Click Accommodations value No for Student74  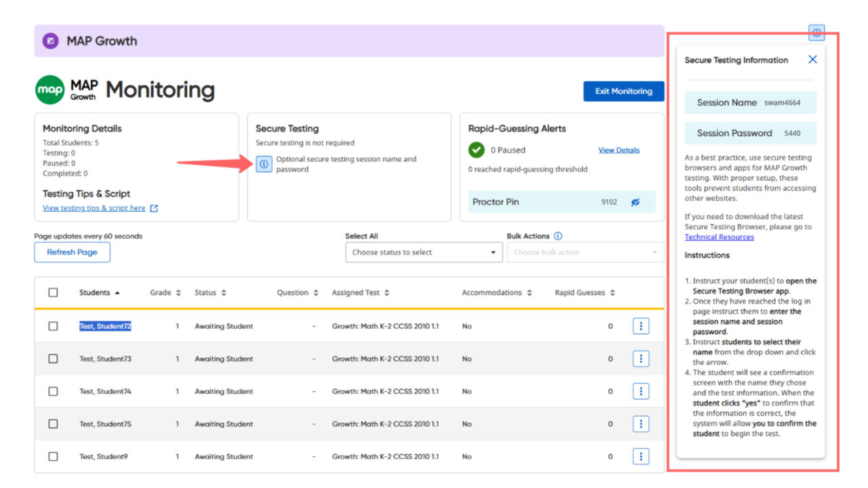467,391
